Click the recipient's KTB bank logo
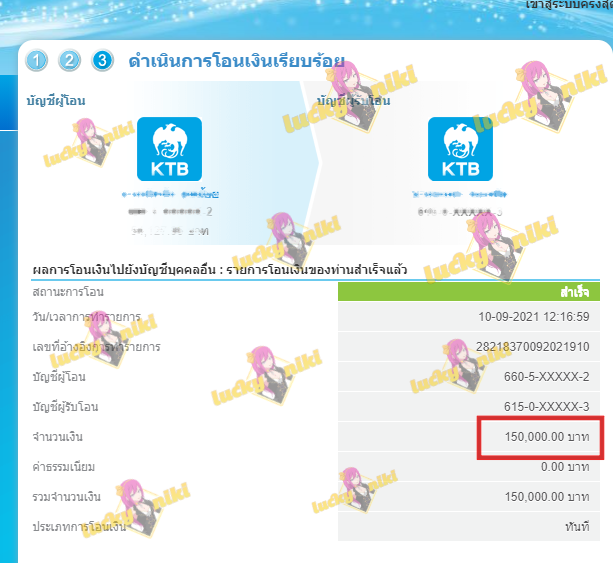The width and height of the screenshot is (613, 563). point(460,149)
